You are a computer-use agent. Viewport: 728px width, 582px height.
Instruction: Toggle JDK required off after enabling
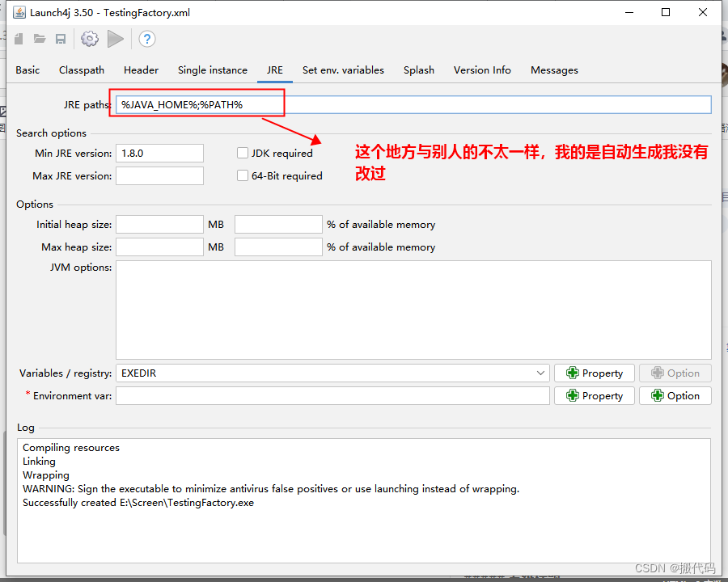(242, 153)
